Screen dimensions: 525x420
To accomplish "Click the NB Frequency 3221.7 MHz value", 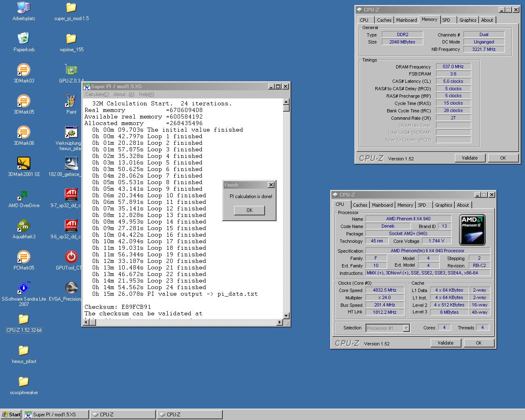I will point(484,49).
